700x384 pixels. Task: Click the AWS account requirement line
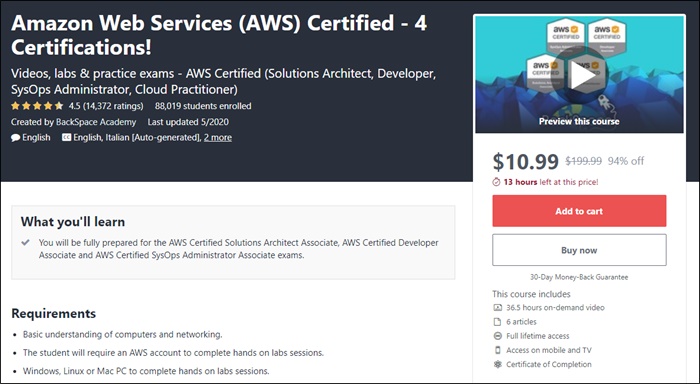click(173, 353)
